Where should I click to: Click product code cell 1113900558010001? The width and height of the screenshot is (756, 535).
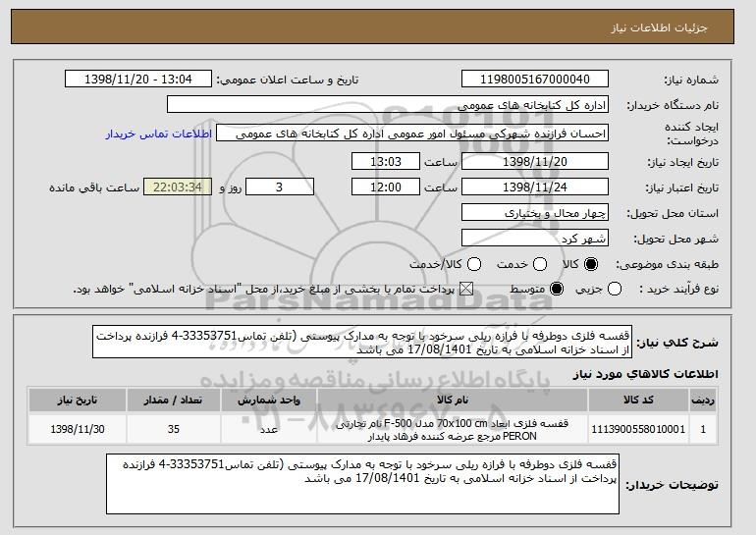tap(638, 429)
